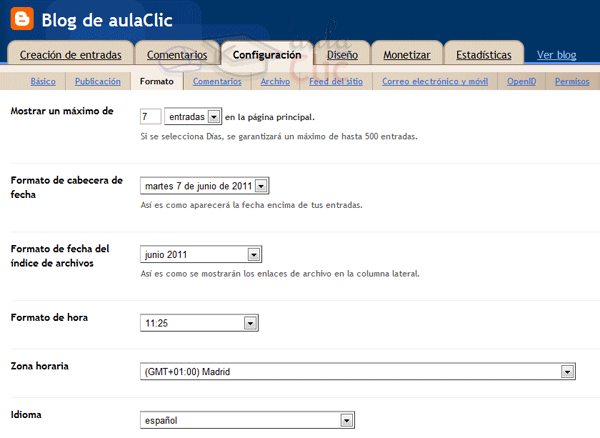Open the Diseño tab

[x=342, y=55]
